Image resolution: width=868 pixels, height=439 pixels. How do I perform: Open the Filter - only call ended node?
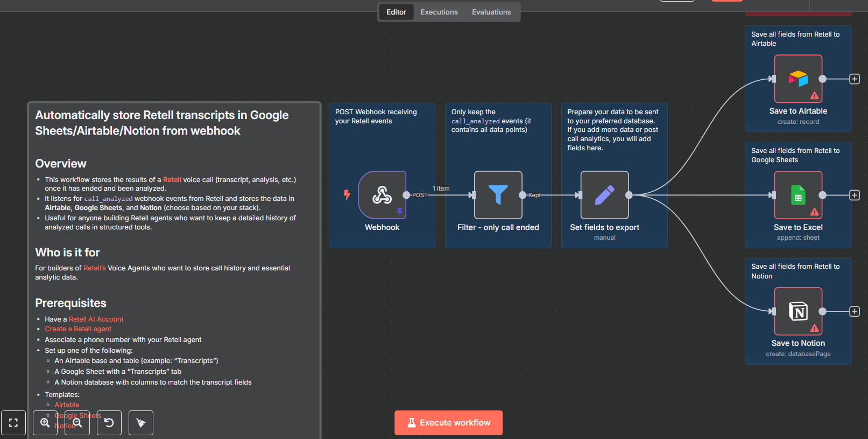pos(498,195)
